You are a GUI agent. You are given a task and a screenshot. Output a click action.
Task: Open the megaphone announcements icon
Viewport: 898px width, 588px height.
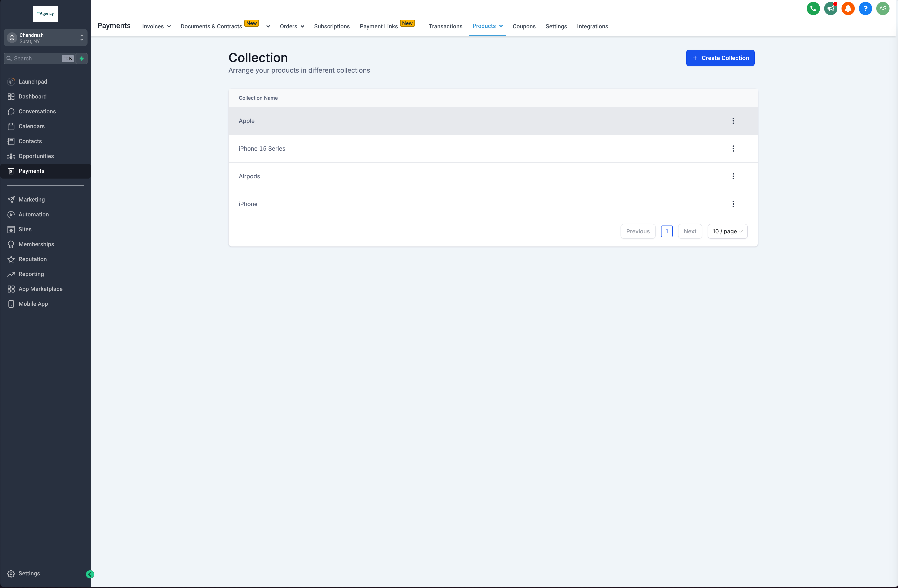(831, 8)
